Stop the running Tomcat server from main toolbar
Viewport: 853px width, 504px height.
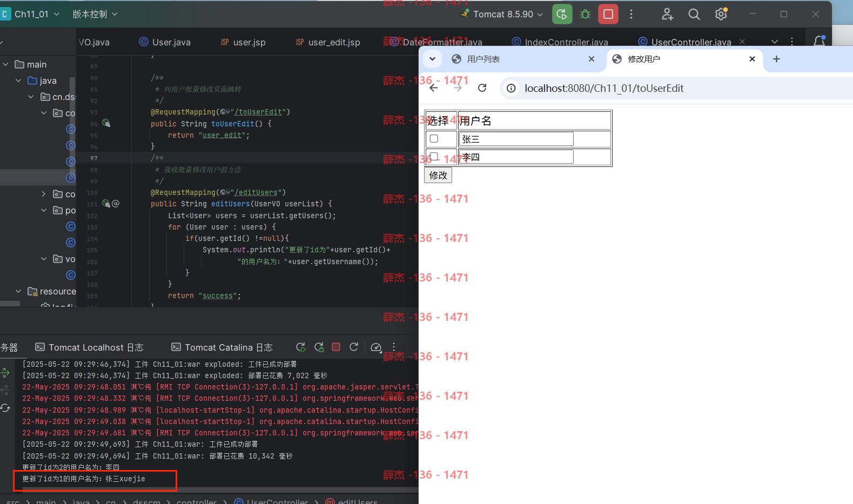(608, 14)
